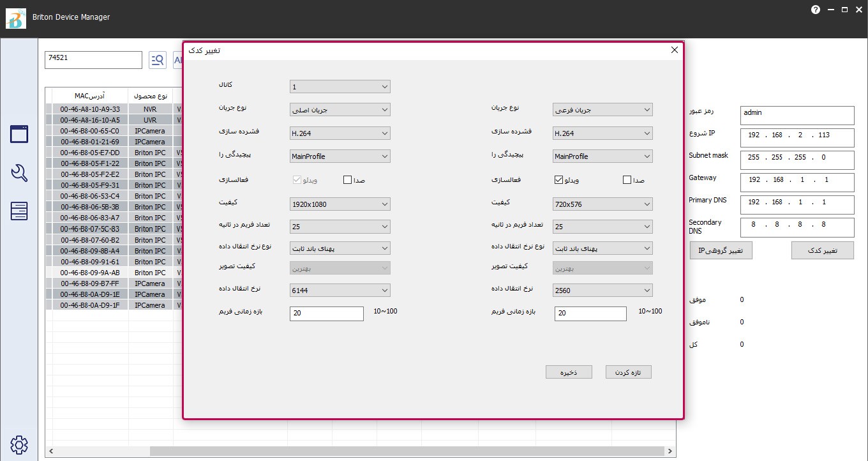This screenshot has height=461, width=868.
Task: Open the settings gear in sidebar
Action: tap(19, 444)
